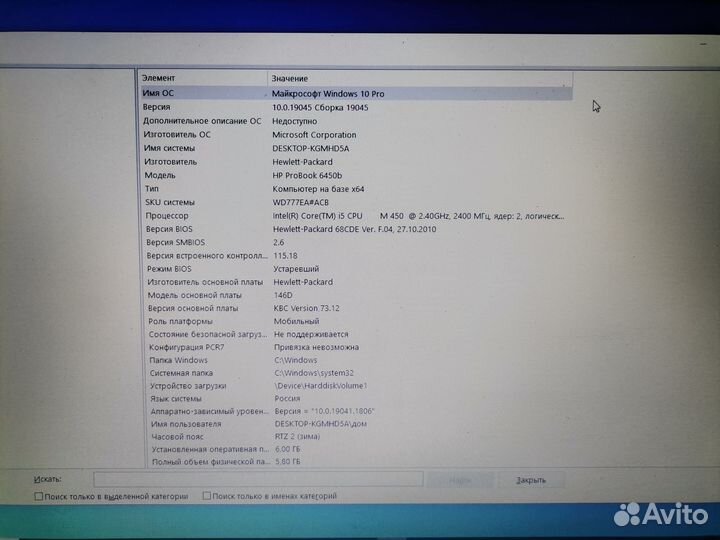
Task: Select the 'Процессор' row
Action: coord(356,215)
